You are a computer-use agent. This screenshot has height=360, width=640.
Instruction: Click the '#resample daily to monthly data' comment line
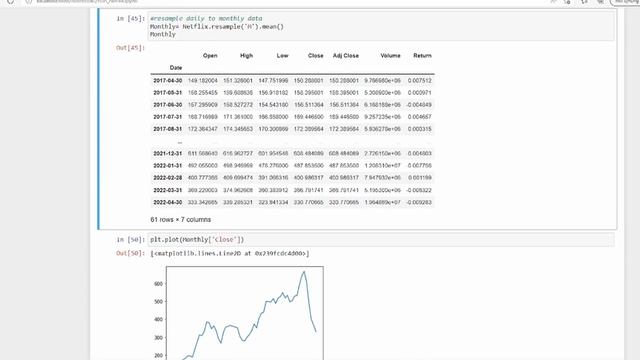(206, 18)
